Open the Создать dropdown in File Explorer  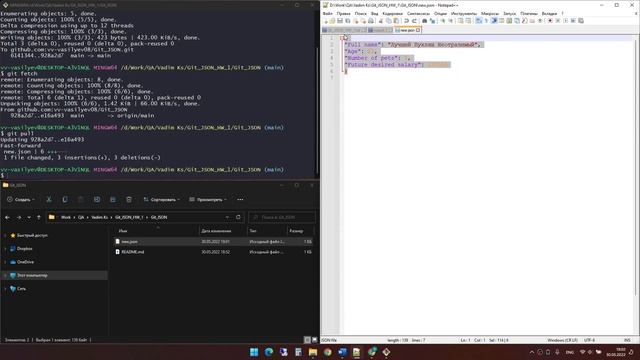click(21, 200)
